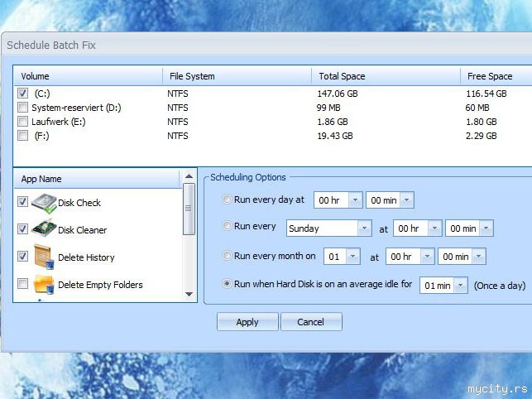Enable the Delete Empty Folders checkbox
This screenshot has height=399, width=532.
pos(22,283)
